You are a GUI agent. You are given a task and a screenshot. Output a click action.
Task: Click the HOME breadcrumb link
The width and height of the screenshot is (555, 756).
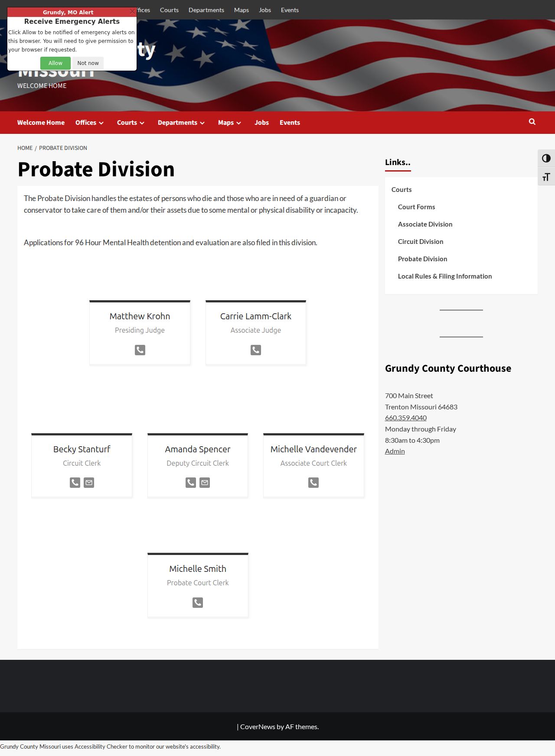(x=25, y=148)
